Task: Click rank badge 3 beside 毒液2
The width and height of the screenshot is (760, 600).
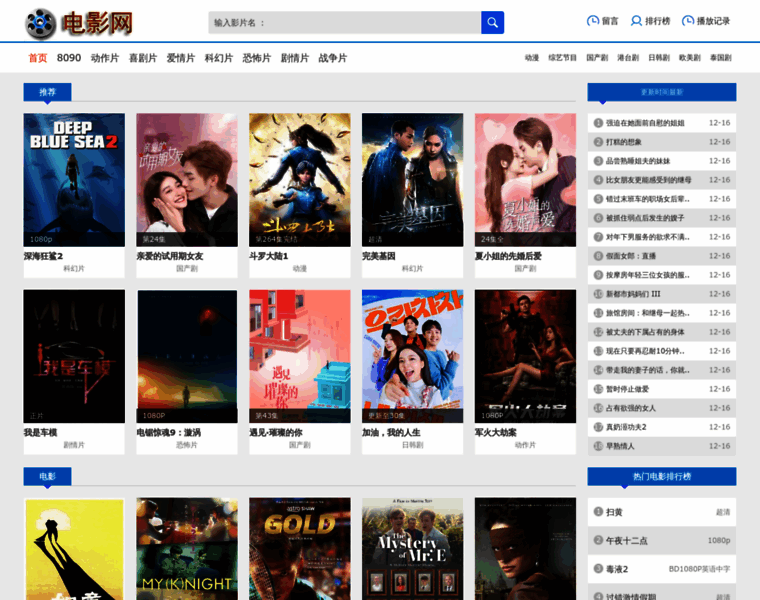Action: click(596, 569)
